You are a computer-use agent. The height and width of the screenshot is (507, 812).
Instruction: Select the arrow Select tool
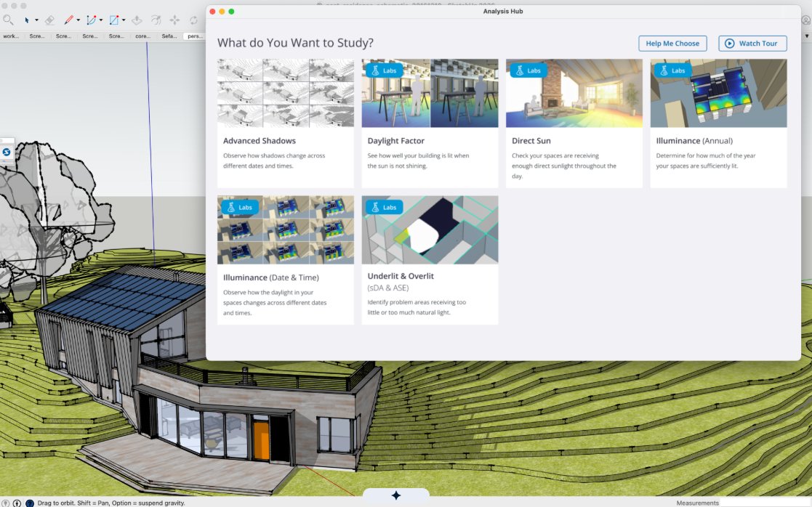(x=26, y=20)
